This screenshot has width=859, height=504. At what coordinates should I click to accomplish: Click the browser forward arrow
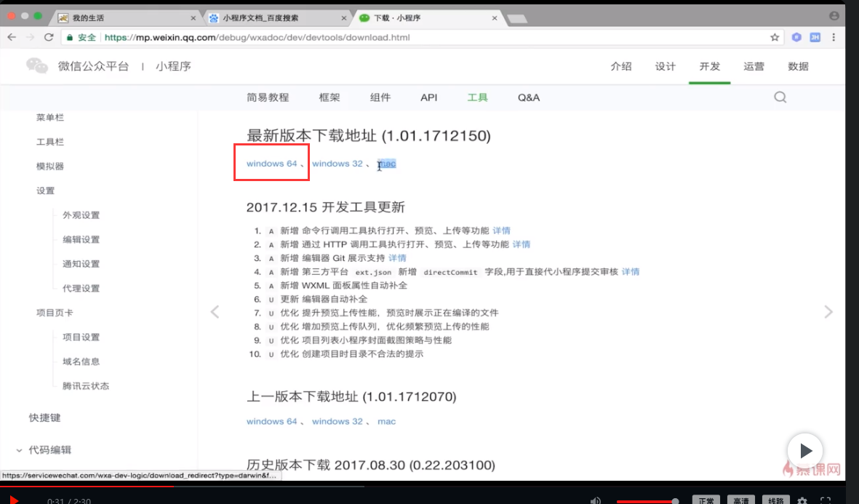[x=30, y=37]
